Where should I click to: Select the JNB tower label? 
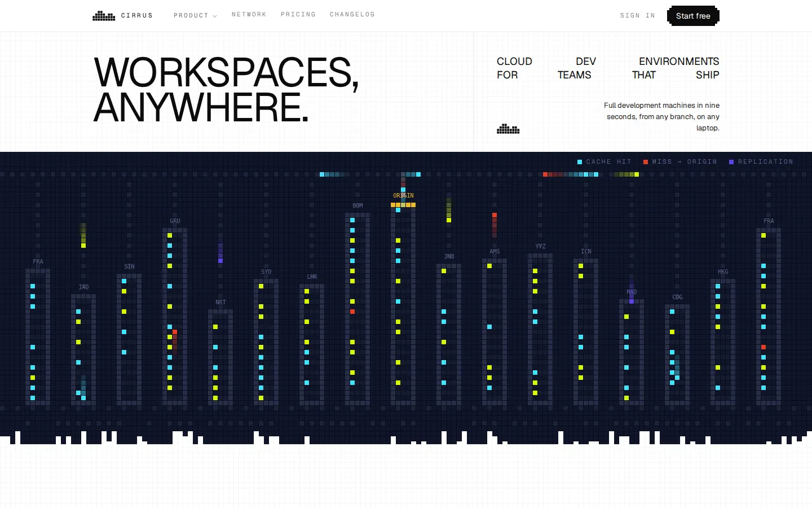(x=449, y=257)
